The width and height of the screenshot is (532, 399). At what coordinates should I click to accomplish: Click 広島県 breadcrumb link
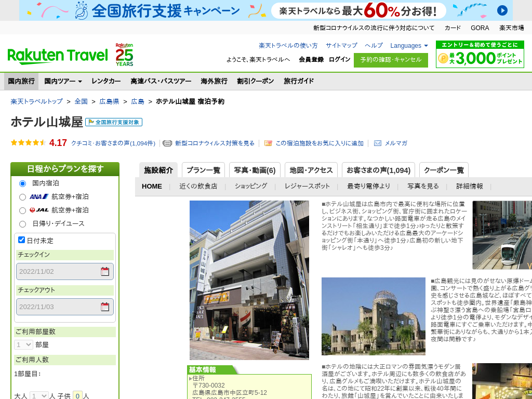(x=109, y=101)
